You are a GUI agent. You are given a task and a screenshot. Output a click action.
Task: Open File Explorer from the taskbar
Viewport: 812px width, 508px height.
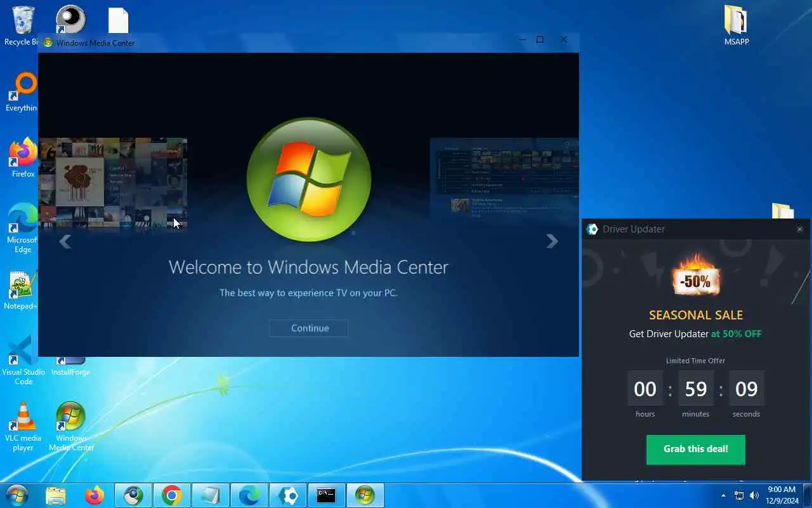tap(56, 495)
